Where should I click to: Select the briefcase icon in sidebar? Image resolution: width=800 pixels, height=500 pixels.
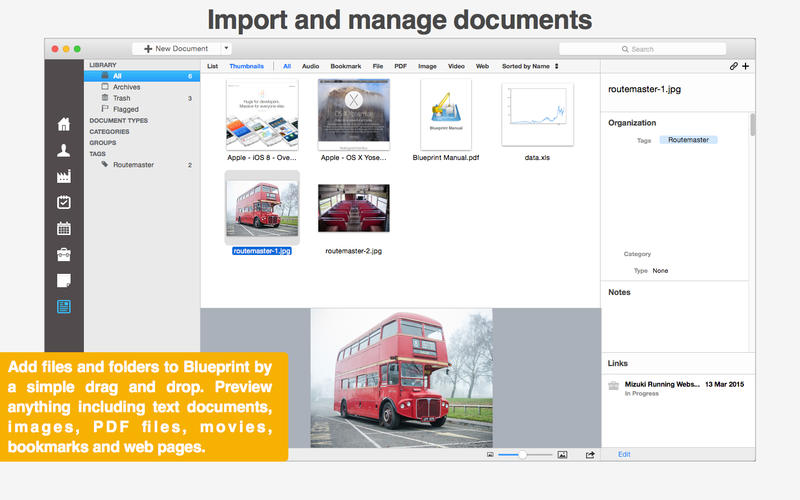tap(64, 254)
